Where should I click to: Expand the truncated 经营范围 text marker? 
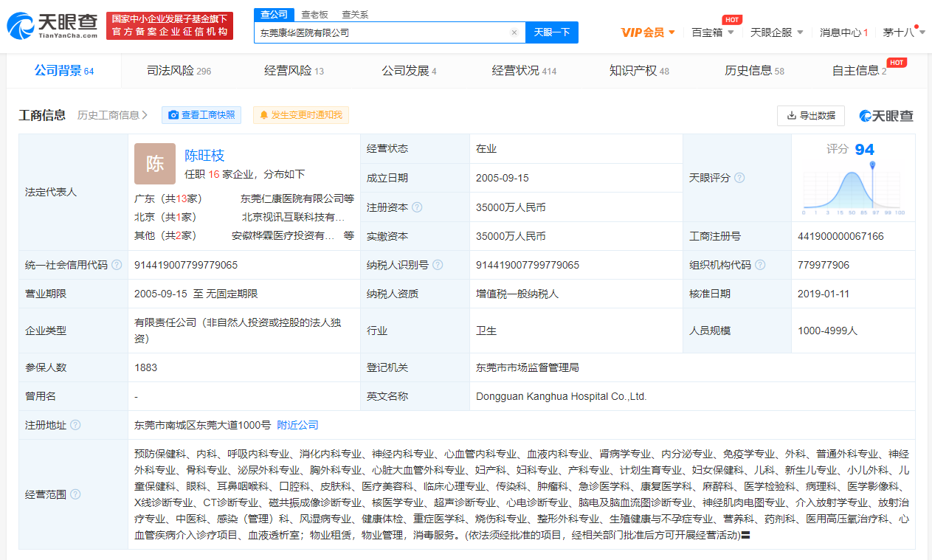coord(746,535)
